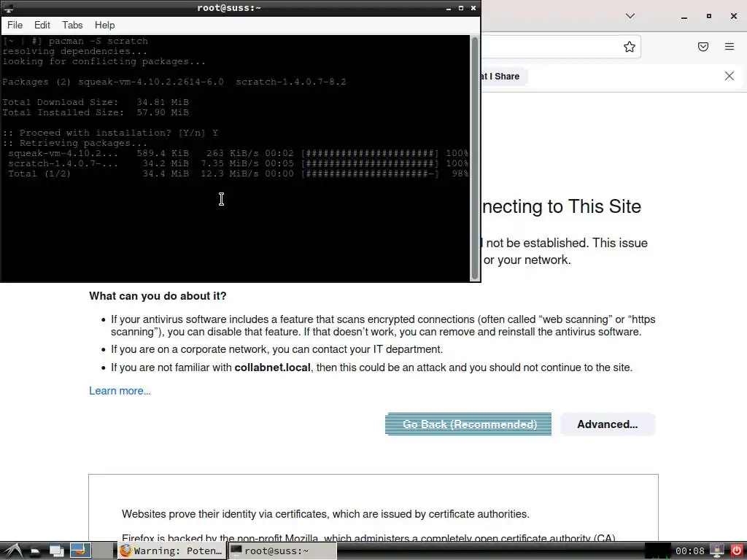This screenshot has width=747, height=560.
Task: Bookmark this page with the star icon
Action: coord(630,47)
